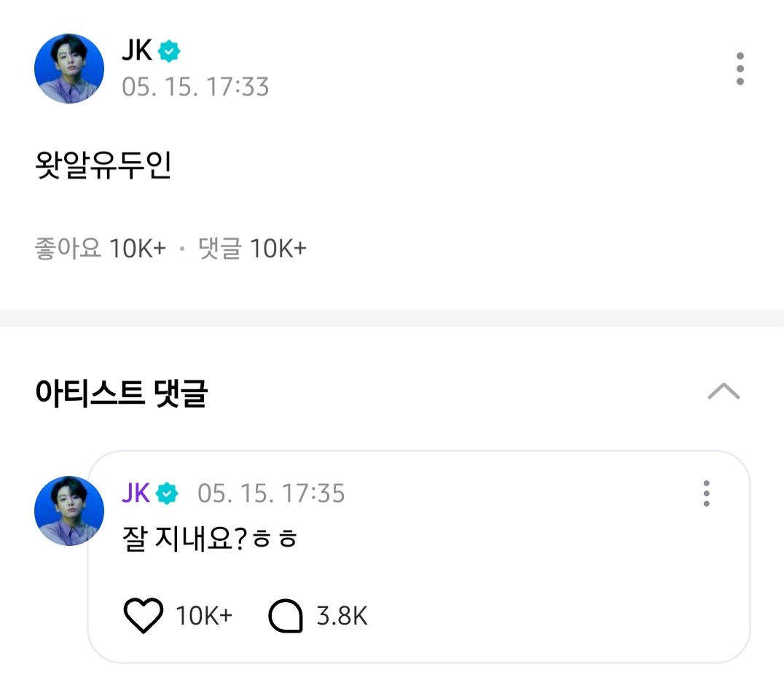Collapse the 아티스트 댓글 section with the chevron

coord(723,393)
